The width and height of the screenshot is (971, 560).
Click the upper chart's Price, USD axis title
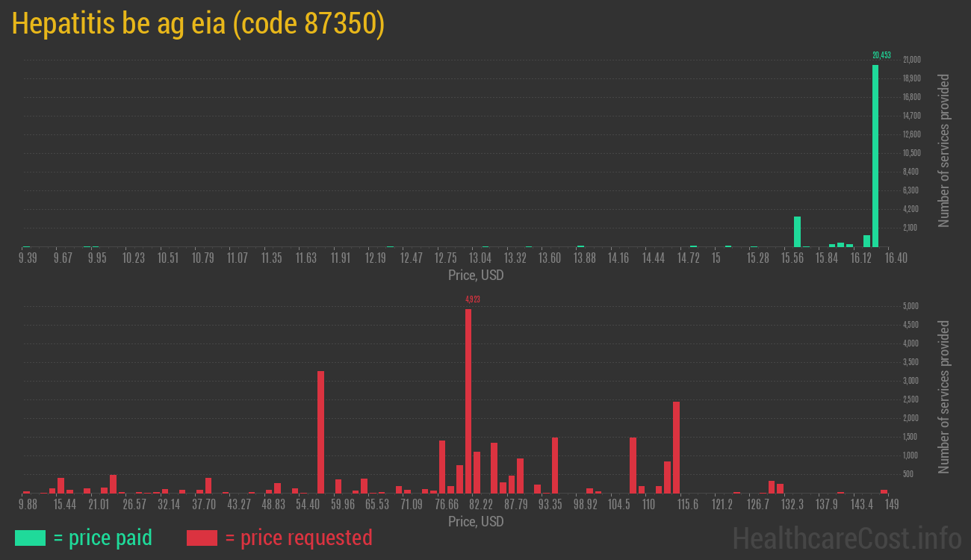(476, 275)
